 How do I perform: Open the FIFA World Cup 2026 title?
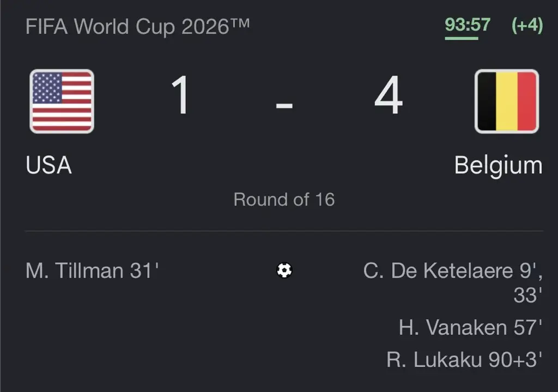coord(137,27)
